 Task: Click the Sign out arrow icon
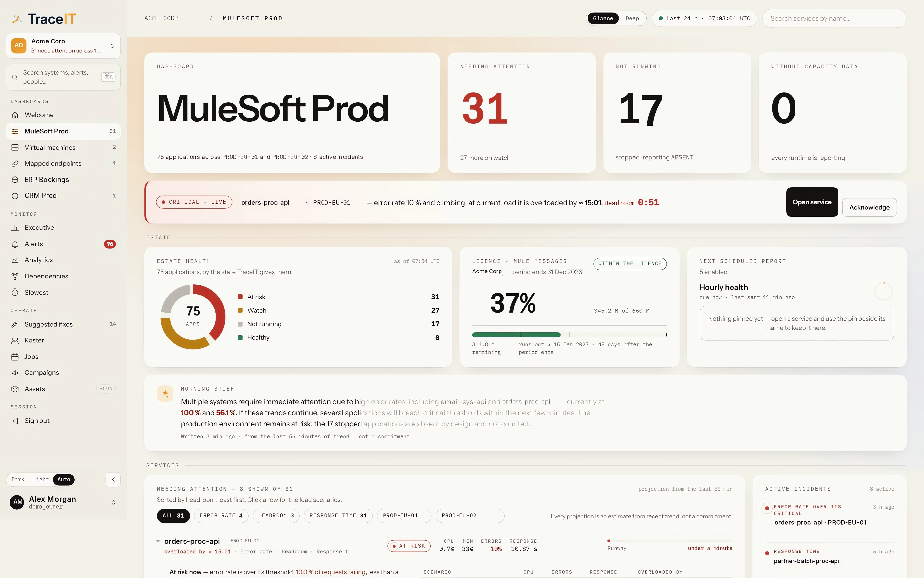pyautogui.click(x=15, y=421)
